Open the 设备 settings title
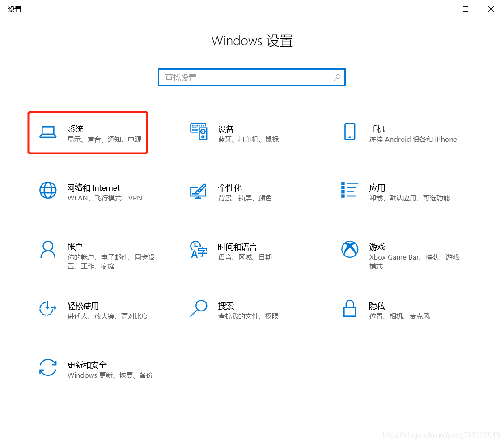The image size is (504, 443). (x=226, y=129)
